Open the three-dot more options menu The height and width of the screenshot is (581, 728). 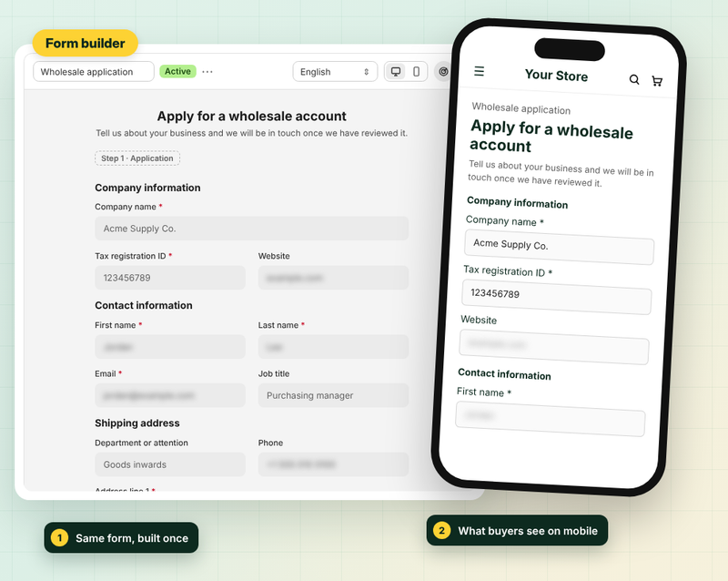click(207, 72)
